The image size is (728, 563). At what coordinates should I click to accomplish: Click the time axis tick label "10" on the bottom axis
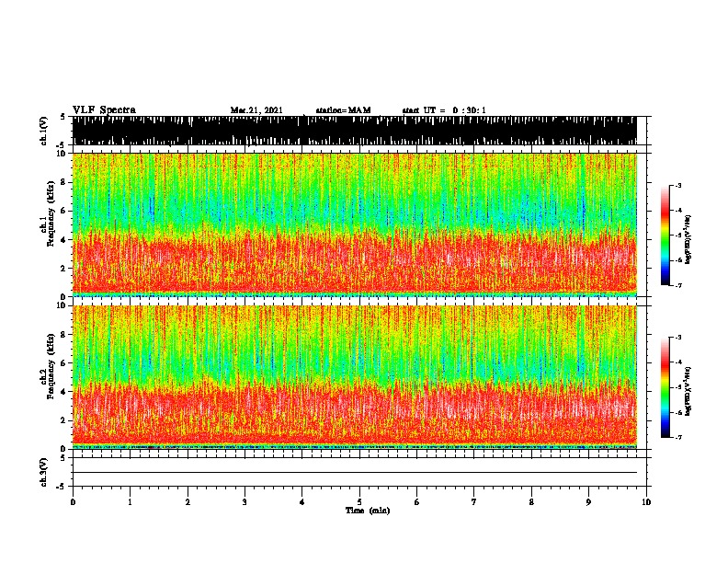pos(646,502)
